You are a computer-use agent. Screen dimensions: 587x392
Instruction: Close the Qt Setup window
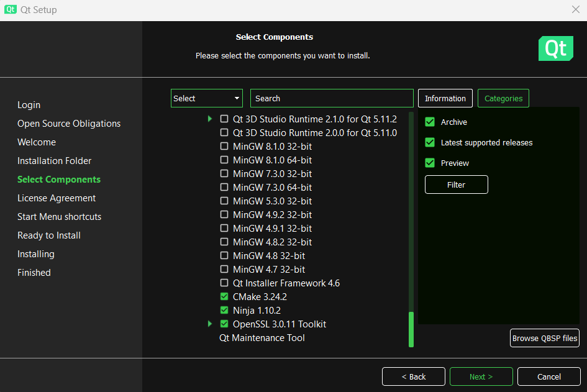point(575,10)
